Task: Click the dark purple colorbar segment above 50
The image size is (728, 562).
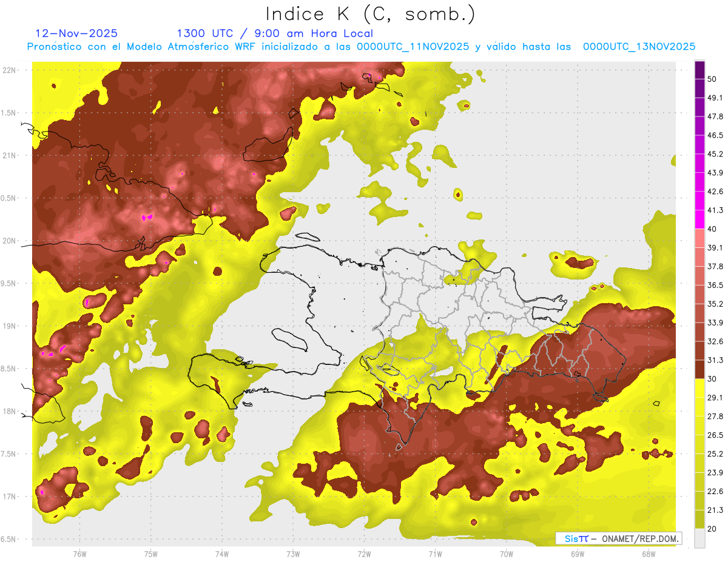Action: pyautogui.click(x=699, y=70)
